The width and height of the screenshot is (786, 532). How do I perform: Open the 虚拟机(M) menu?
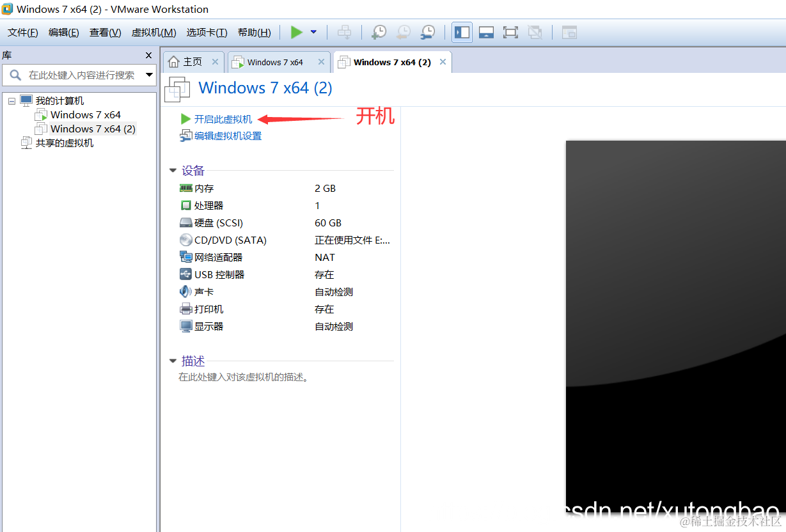[153, 33]
